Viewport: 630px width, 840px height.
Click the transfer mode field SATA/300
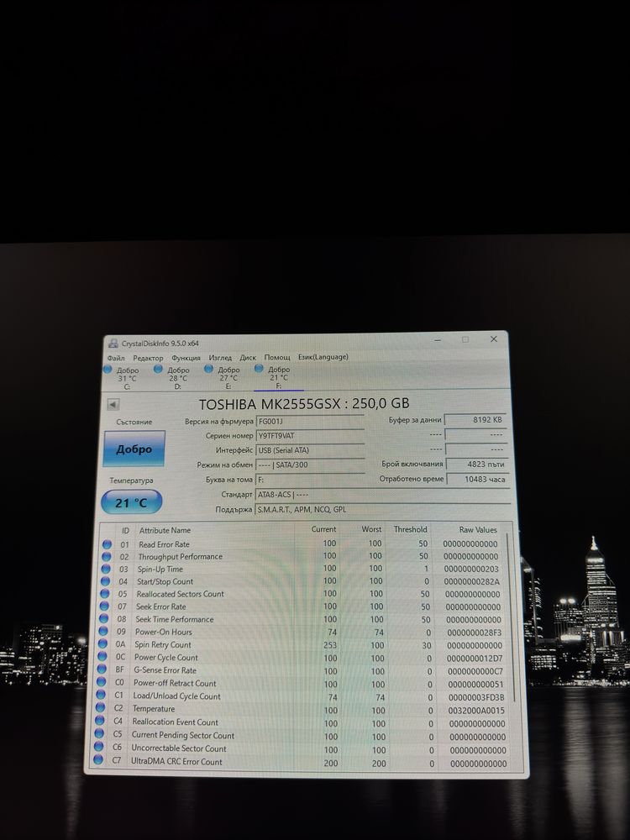[x=310, y=465]
